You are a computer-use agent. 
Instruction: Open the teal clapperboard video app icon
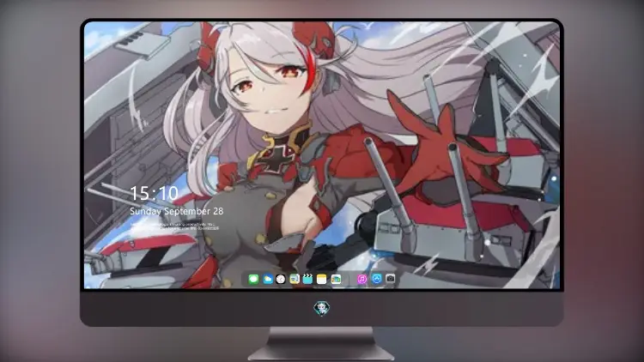[307, 280]
